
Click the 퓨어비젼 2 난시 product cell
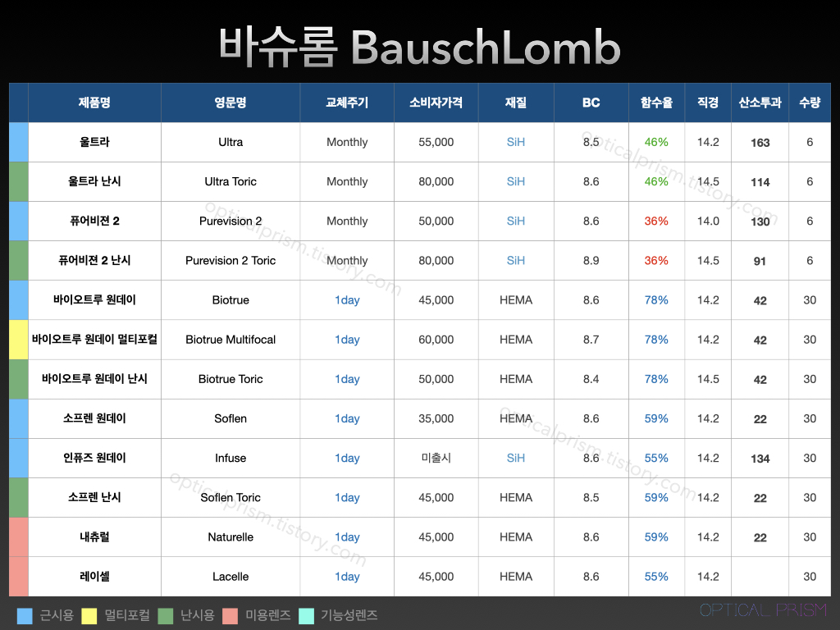point(94,260)
